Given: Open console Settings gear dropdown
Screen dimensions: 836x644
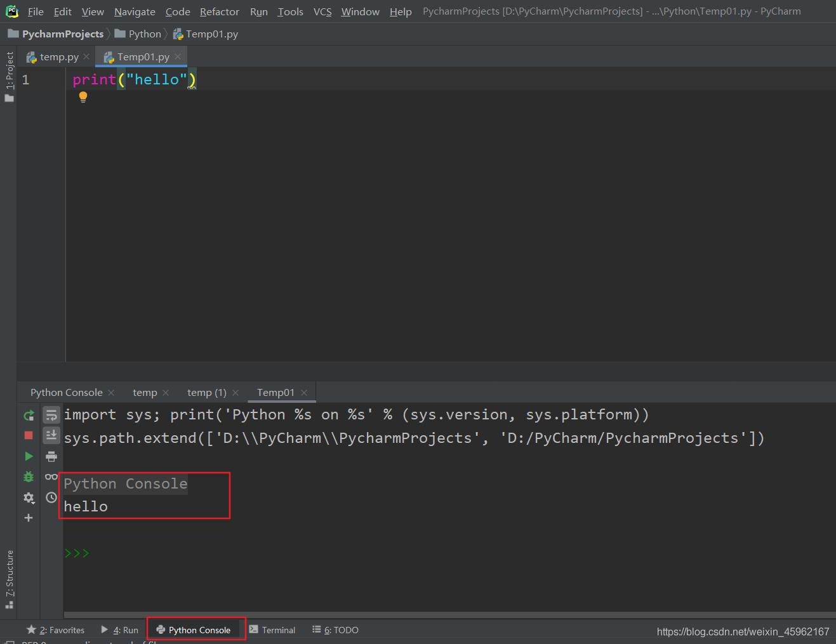Looking at the screenshot, I should point(29,497).
